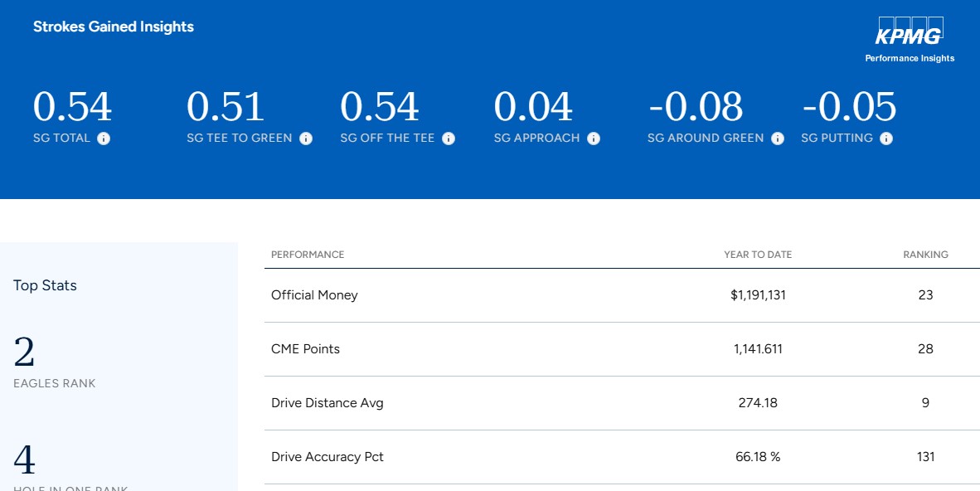The height and width of the screenshot is (491, 980).
Task: Click the 0.04 SG approach value
Action: click(533, 106)
